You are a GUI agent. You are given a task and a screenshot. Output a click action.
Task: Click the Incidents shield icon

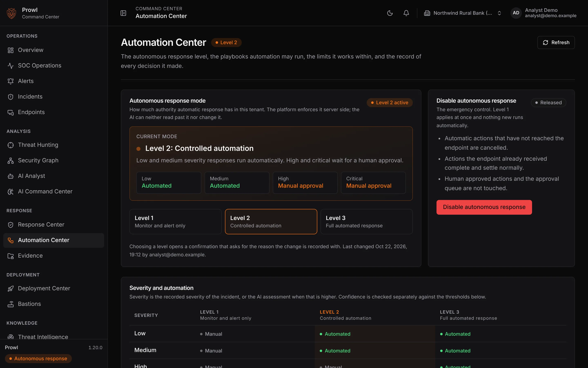coord(10,97)
